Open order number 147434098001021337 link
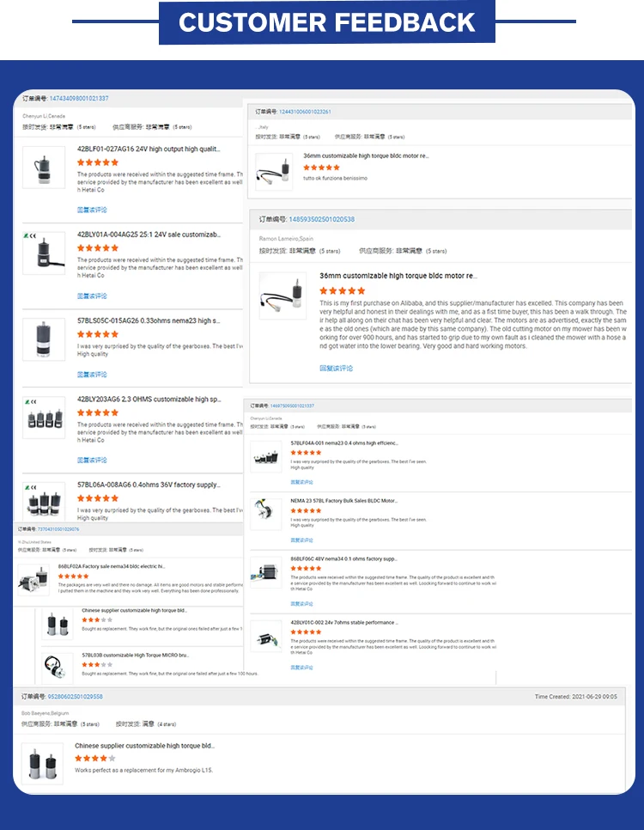Viewport: 644px width, 830px height. tap(79, 99)
